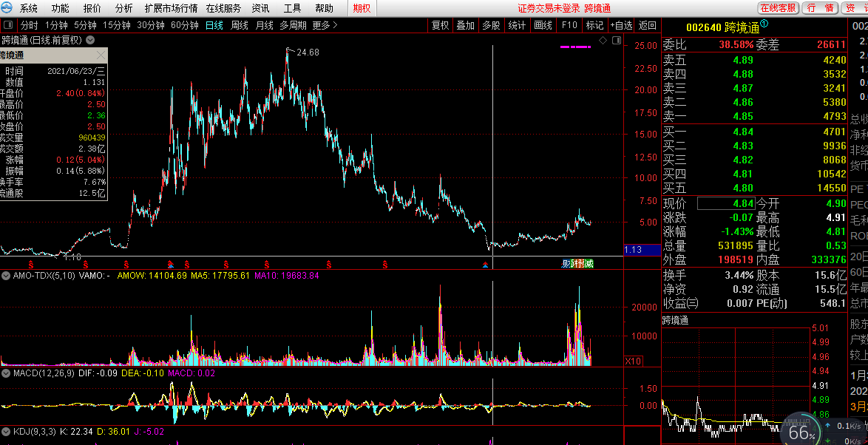Click the panel toggle icon left of 分时

[8, 25]
